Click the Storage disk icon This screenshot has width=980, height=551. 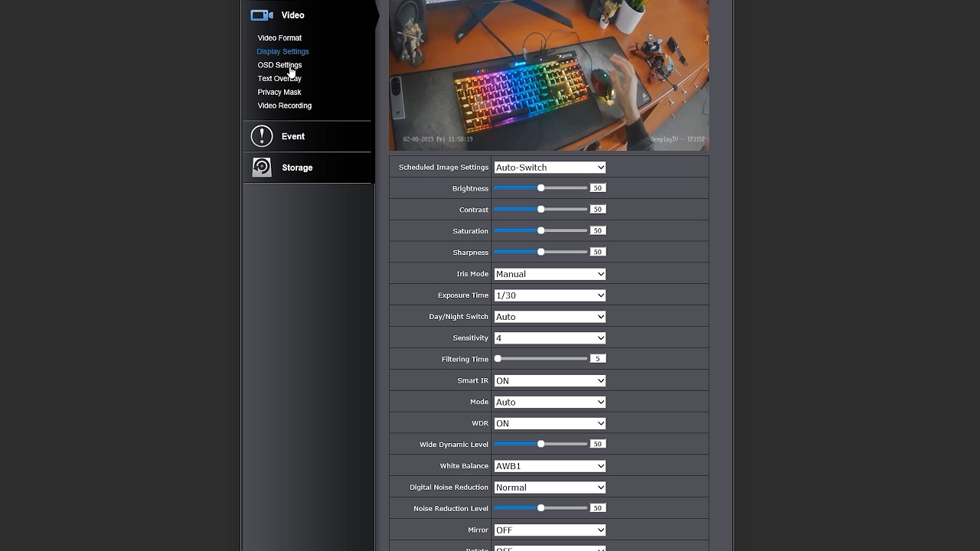coord(262,168)
